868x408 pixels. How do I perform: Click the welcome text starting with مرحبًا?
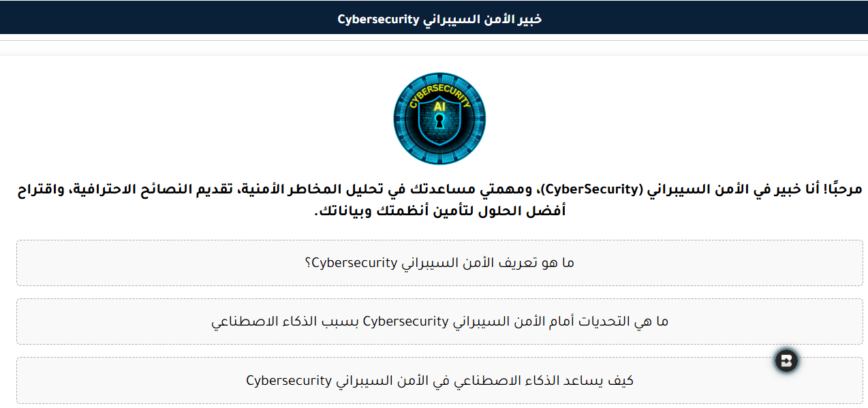[x=843, y=189]
